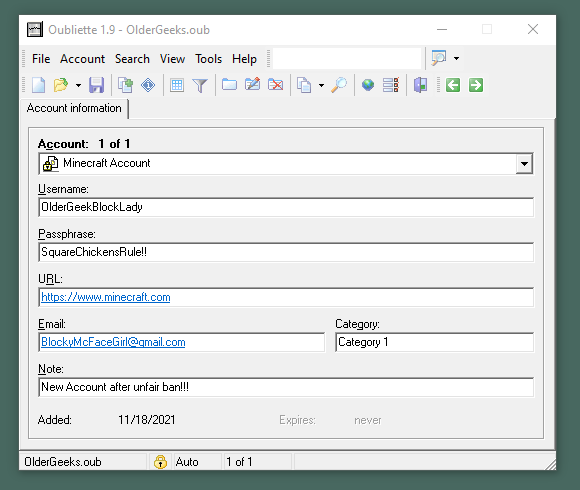Click the Passphrase input field
The height and width of the screenshot is (490, 580).
click(x=286, y=252)
